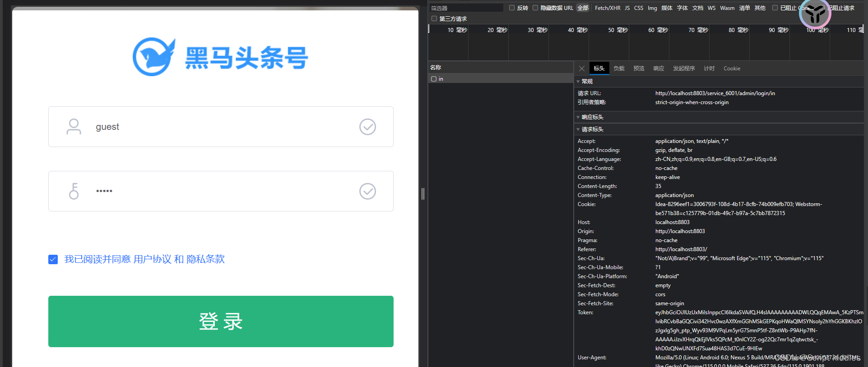Filter requests by 文档

point(698,8)
